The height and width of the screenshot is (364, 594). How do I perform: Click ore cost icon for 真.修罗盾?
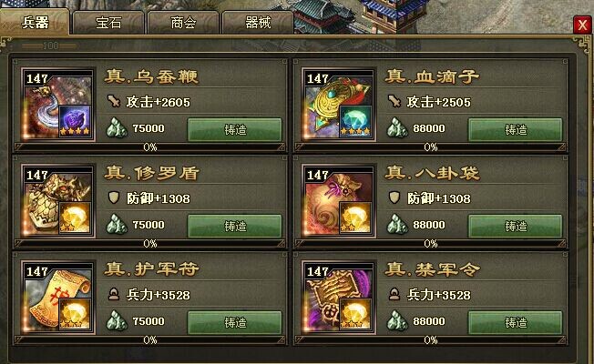click(x=117, y=225)
